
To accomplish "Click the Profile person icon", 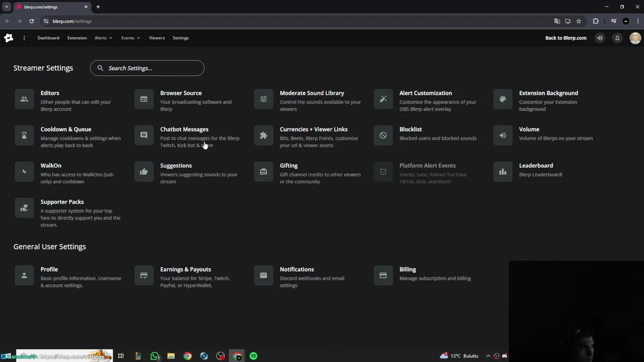I will (x=24, y=276).
